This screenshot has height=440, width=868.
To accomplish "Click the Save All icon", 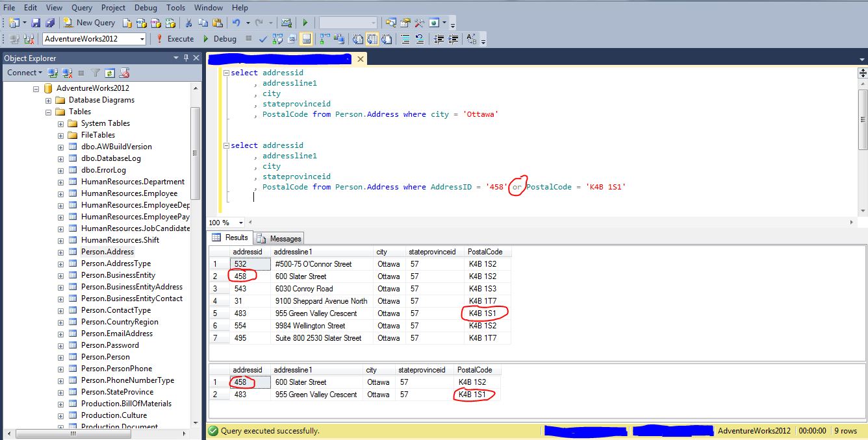I will tap(50, 23).
